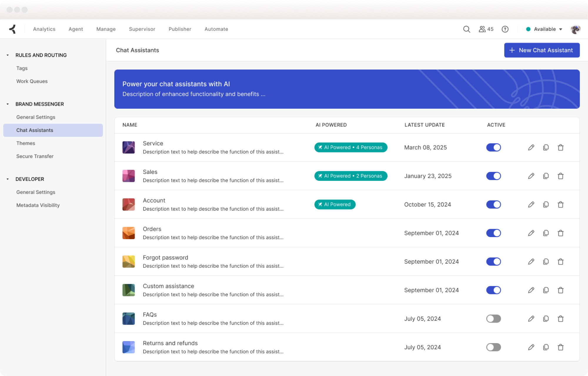Delete the Account assistant
588x376 pixels.
[x=561, y=204]
